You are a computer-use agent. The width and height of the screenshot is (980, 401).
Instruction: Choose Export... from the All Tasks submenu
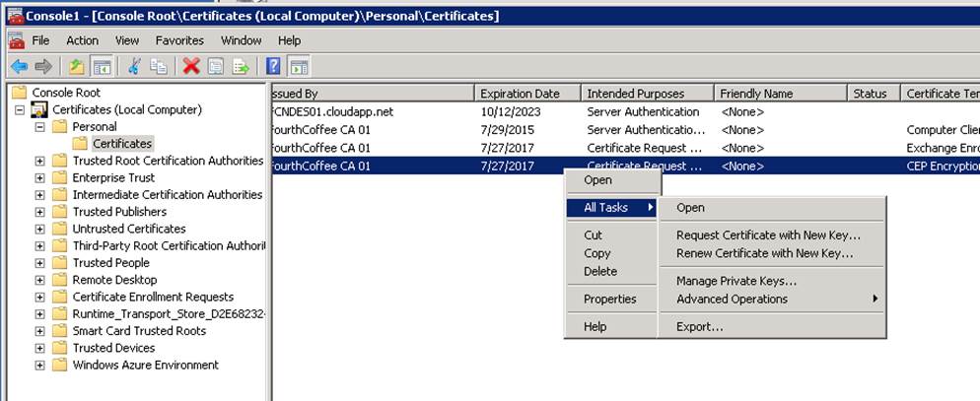pyautogui.click(x=699, y=327)
